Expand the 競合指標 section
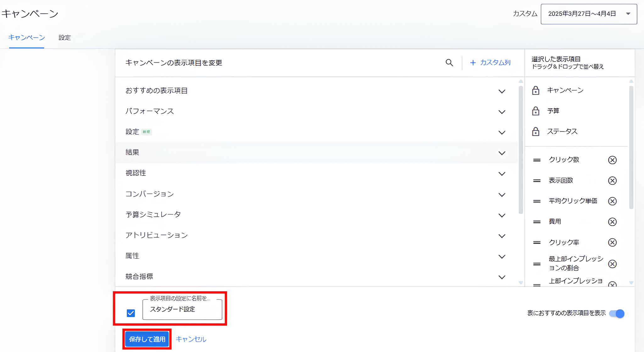The height and width of the screenshot is (352, 644). [x=502, y=277]
